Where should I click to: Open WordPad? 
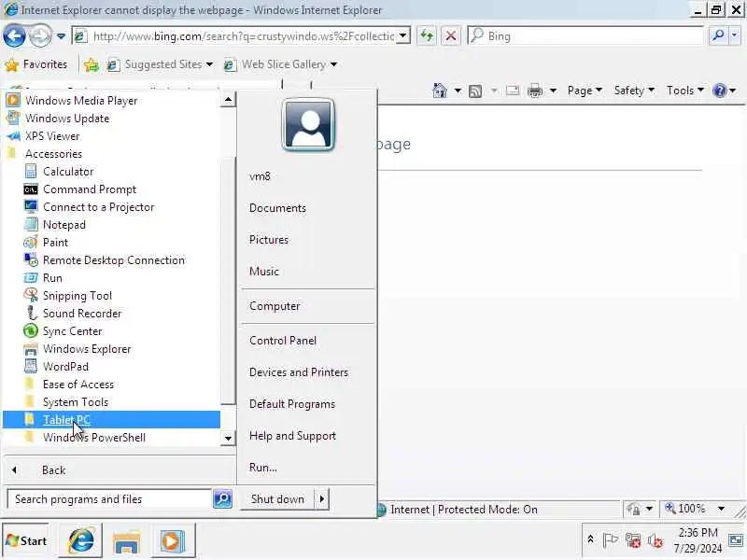65,366
